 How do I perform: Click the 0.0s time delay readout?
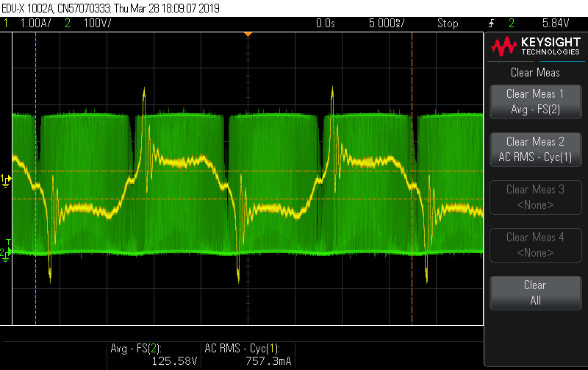pyautogui.click(x=325, y=24)
